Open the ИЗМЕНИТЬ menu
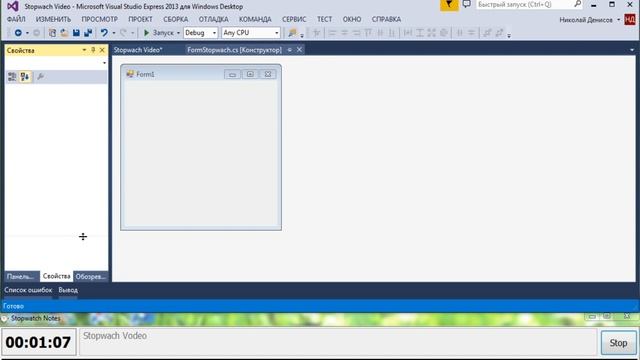The height and width of the screenshot is (360, 640). [53, 19]
